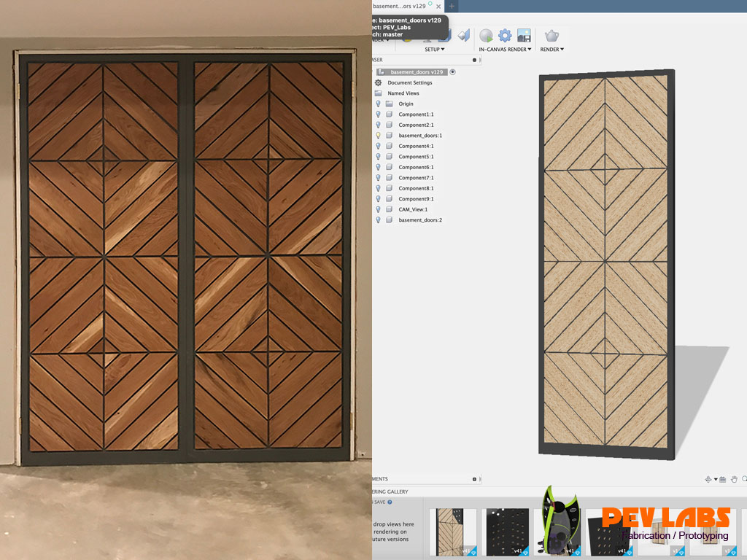Screen dimensions: 747x560
Task: Click the orbit navigation icon
Action: click(708, 479)
